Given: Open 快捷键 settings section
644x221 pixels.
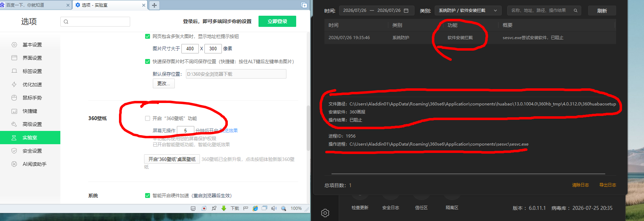Looking at the screenshot, I should [30, 111].
